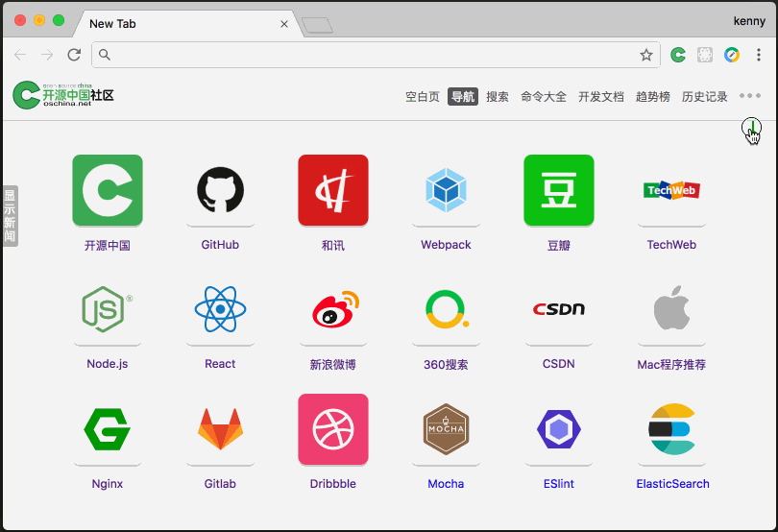Click the 新浪微博 eye icon
Viewport: 778px width, 532px height.
(x=335, y=309)
